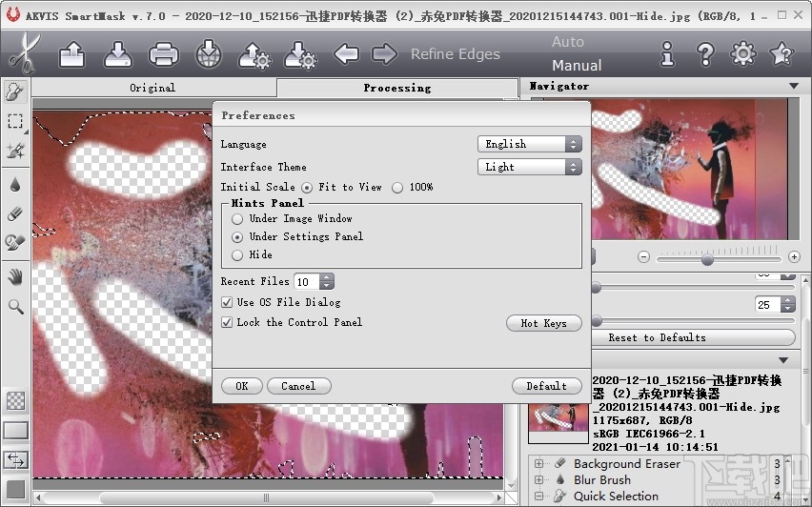Click the horizontal scrollbar under the image

point(268,497)
